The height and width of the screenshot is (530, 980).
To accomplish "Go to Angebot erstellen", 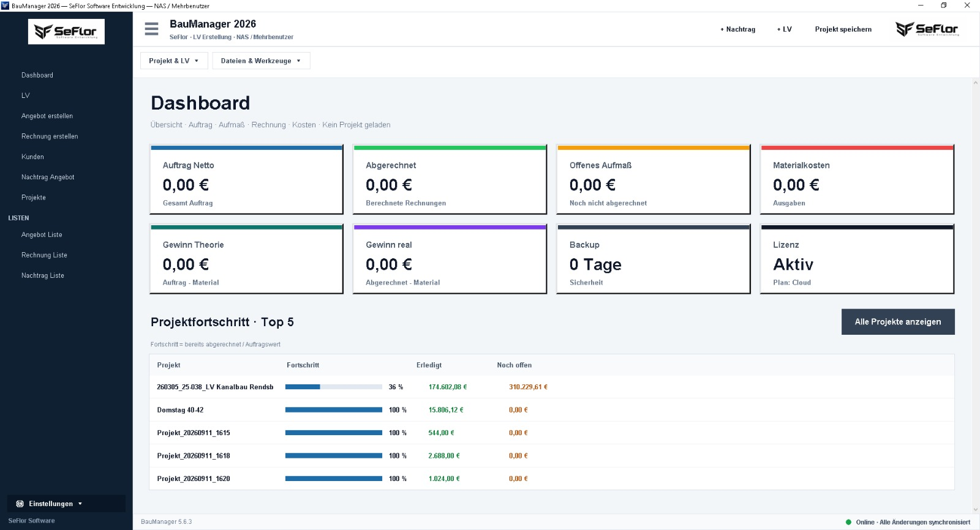I will (47, 116).
